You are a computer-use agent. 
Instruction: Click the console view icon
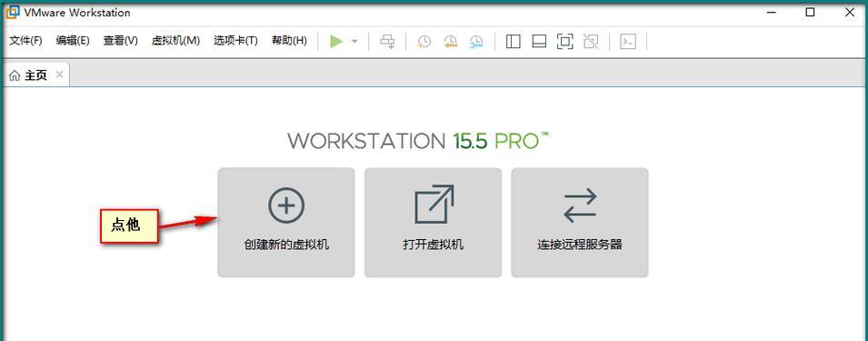[628, 42]
